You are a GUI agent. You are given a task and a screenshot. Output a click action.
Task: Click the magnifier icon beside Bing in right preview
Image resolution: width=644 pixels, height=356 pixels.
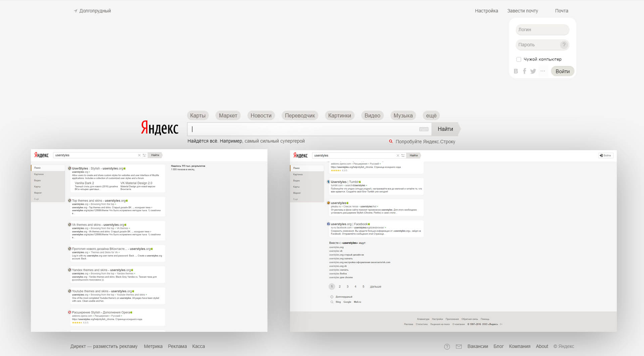click(x=332, y=302)
